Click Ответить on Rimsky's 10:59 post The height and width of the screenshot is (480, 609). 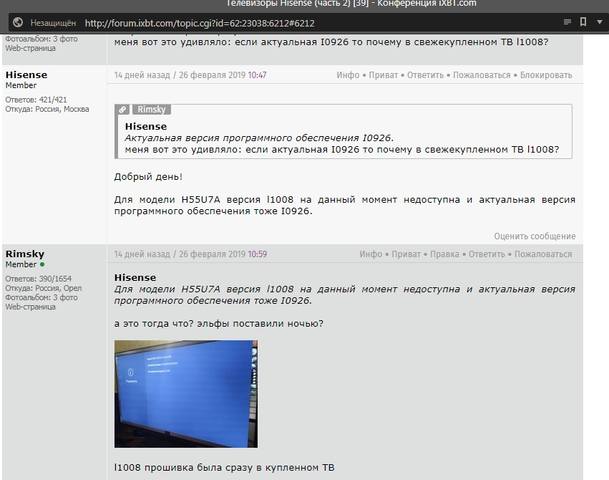(x=487, y=254)
